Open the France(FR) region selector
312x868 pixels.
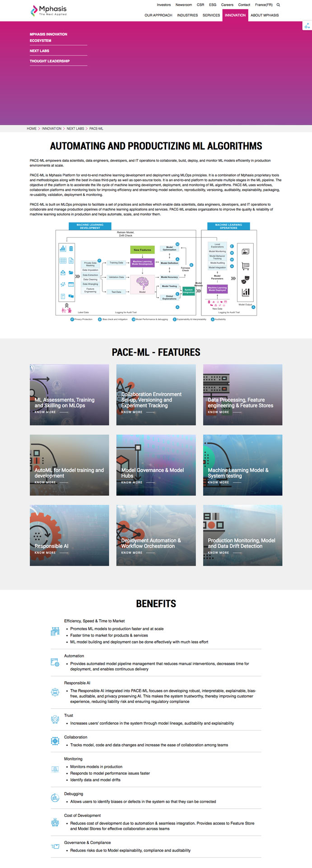pyautogui.click(x=264, y=5)
